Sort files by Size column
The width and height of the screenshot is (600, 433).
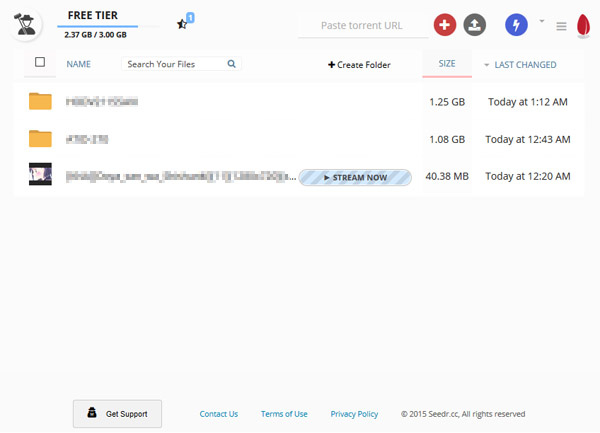tap(447, 64)
